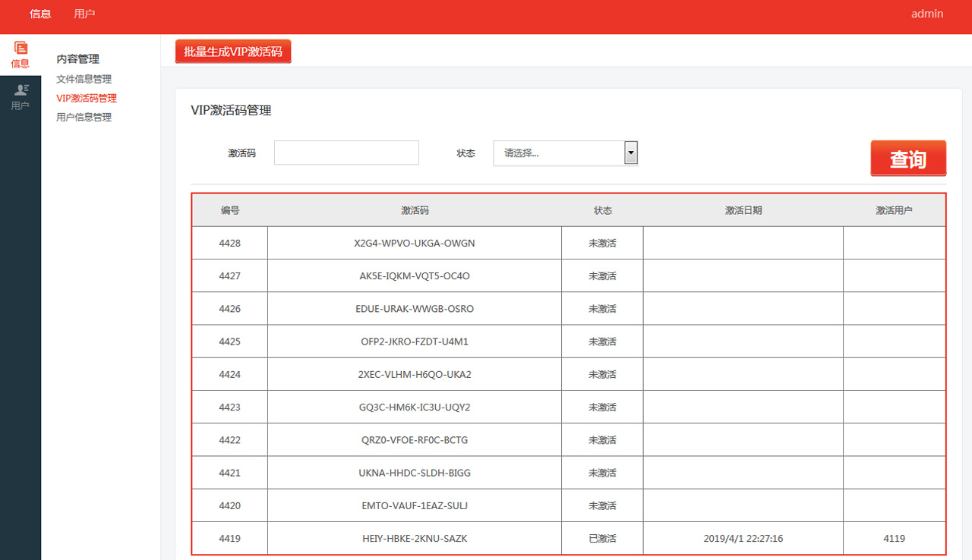Image resolution: width=972 pixels, height=560 pixels.
Task: Select the 信息 document icon at top left
Action: point(20,49)
